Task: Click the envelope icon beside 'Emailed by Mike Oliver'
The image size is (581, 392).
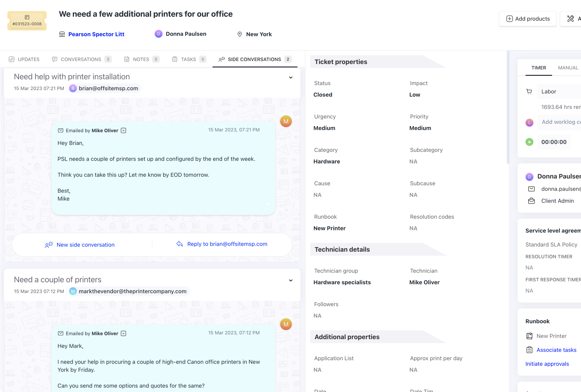Action: click(60, 130)
